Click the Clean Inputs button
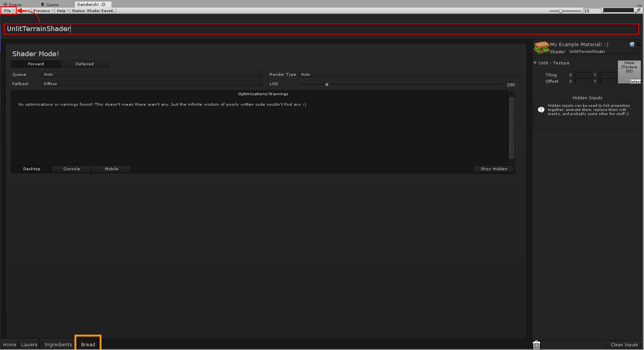This screenshot has height=350, width=644. point(624,345)
